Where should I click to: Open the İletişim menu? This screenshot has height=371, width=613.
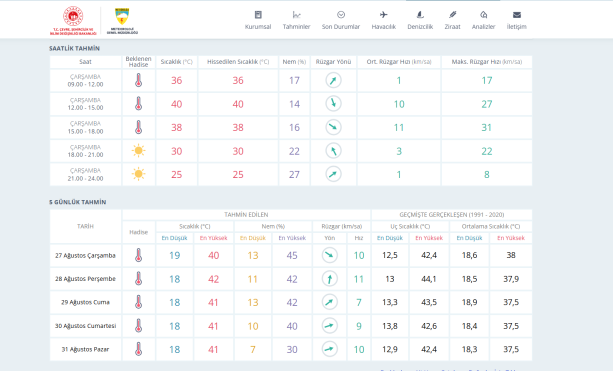tap(516, 20)
